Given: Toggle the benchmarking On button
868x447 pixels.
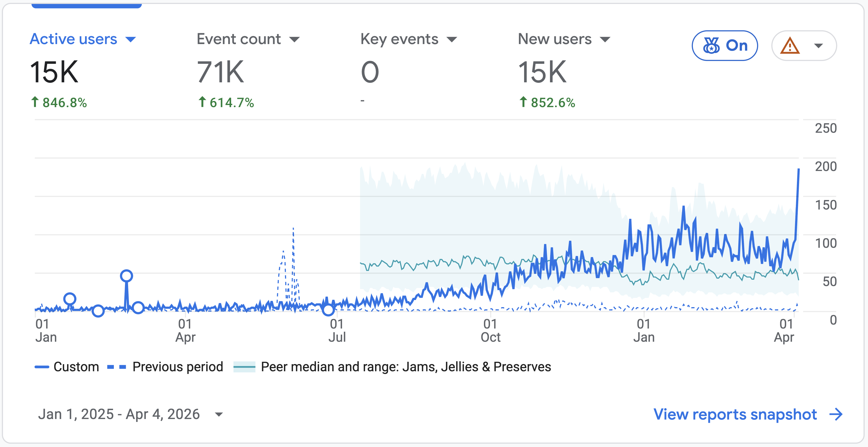Looking at the screenshot, I should tap(725, 45).
